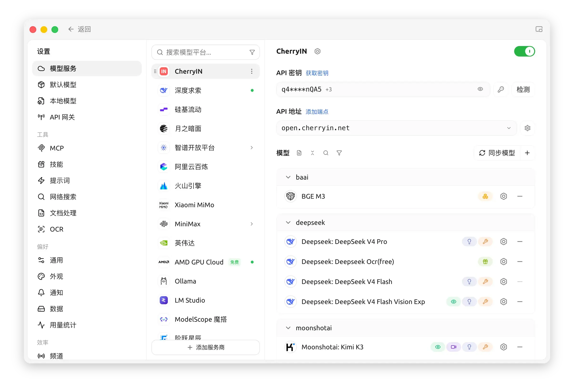
Task: Open settings for BGE M3 model
Action: [504, 196]
